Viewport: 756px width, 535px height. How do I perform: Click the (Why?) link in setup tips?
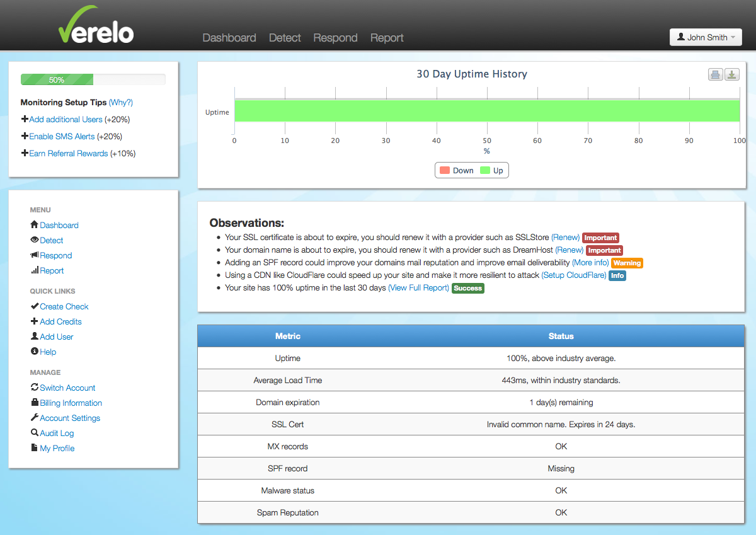click(121, 102)
